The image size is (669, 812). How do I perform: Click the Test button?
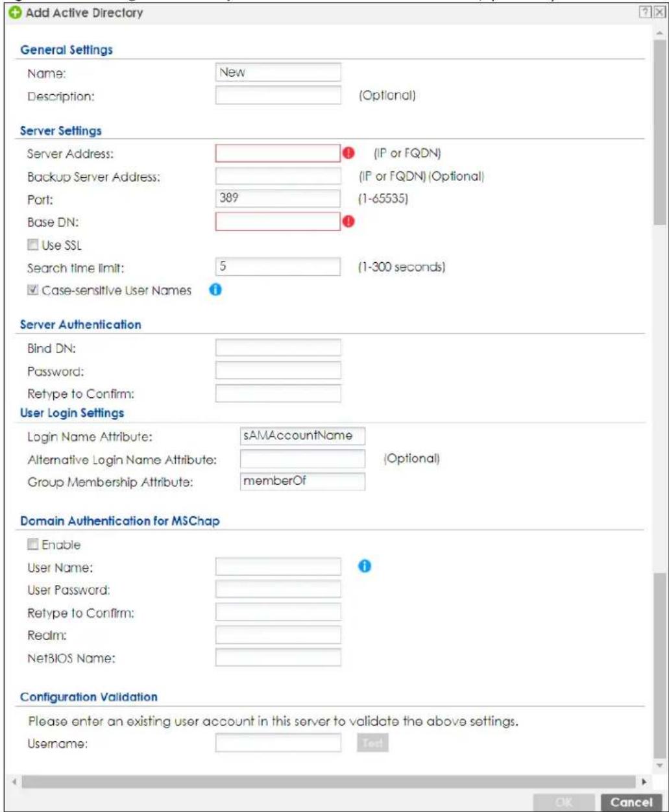[x=372, y=744]
